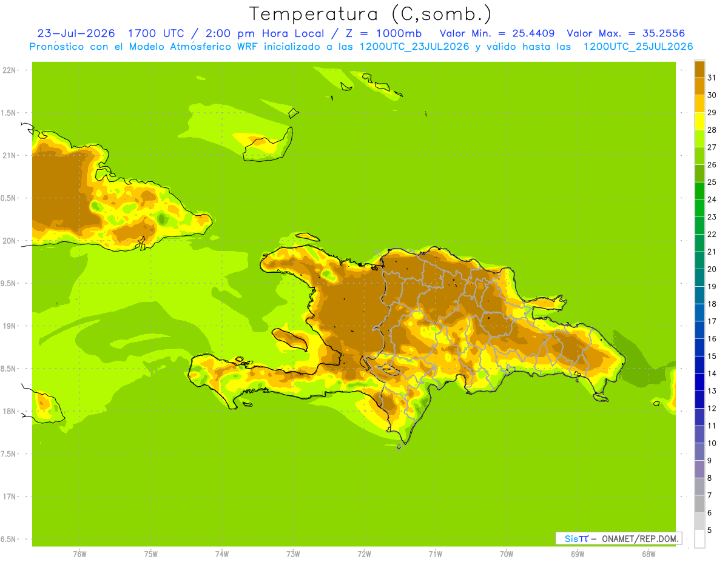
Task: Click the "19N" latitude label
Action: [x=8, y=326]
